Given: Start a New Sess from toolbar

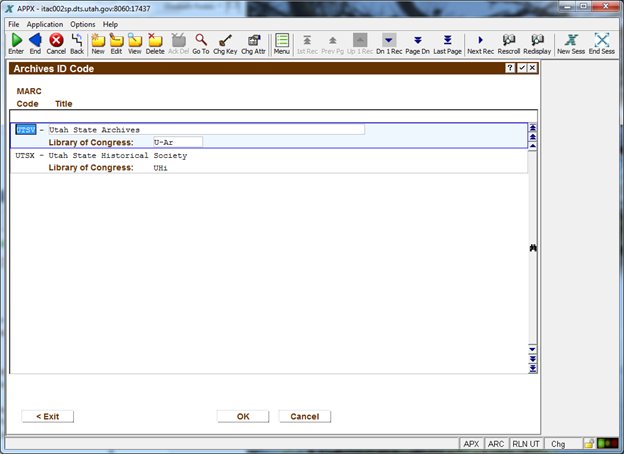Looking at the screenshot, I should (570, 43).
